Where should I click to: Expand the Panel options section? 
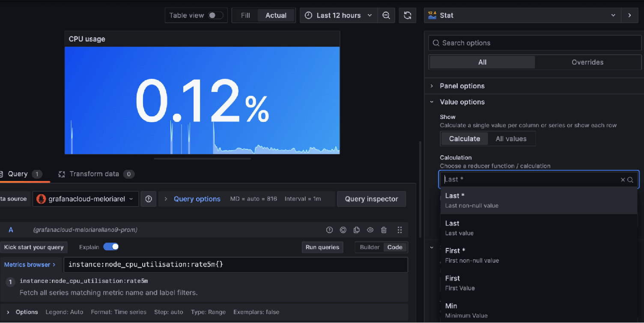point(462,86)
